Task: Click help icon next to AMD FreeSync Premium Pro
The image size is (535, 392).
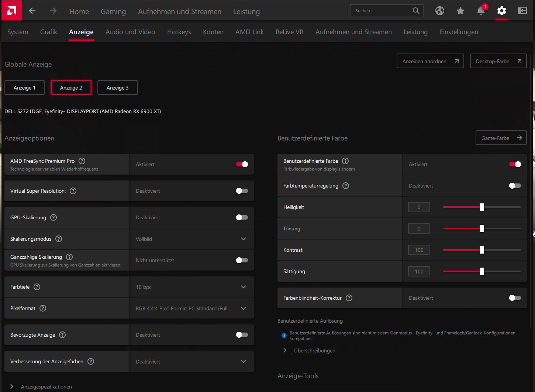Action: click(x=82, y=161)
